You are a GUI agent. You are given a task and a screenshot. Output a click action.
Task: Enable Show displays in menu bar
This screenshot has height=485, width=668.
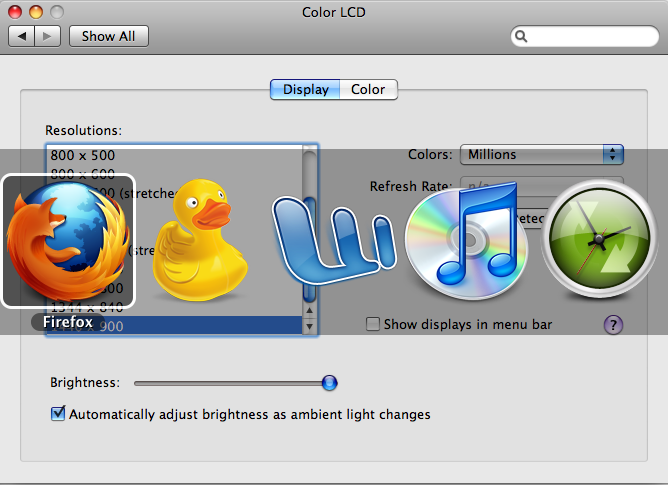[373, 324]
